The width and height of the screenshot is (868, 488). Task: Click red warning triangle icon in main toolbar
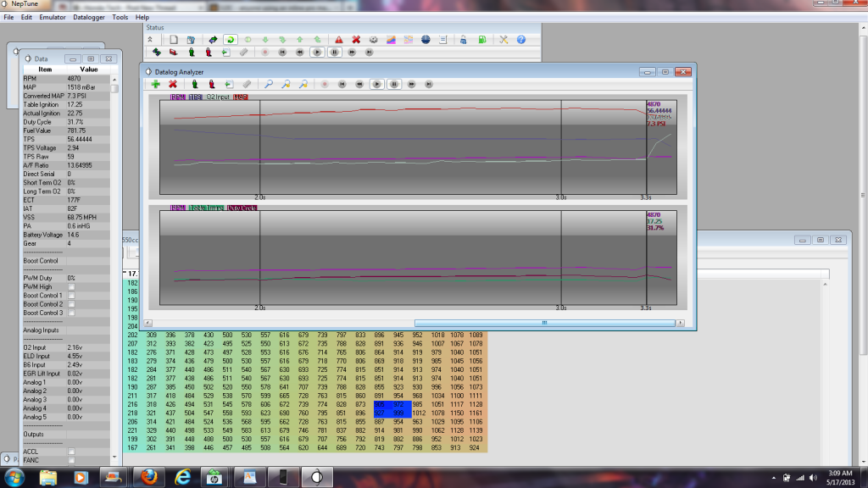click(x=338, y=39)
